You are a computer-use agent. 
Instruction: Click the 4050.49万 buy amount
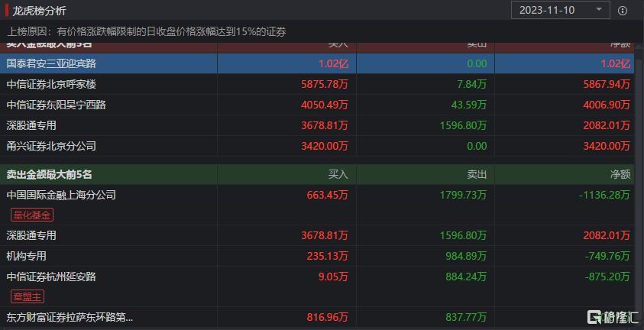[x=325, y=105]
